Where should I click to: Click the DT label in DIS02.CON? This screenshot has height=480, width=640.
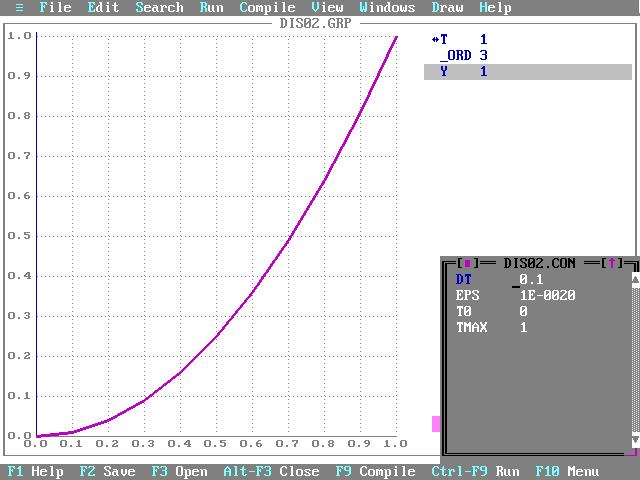point(464,280)
